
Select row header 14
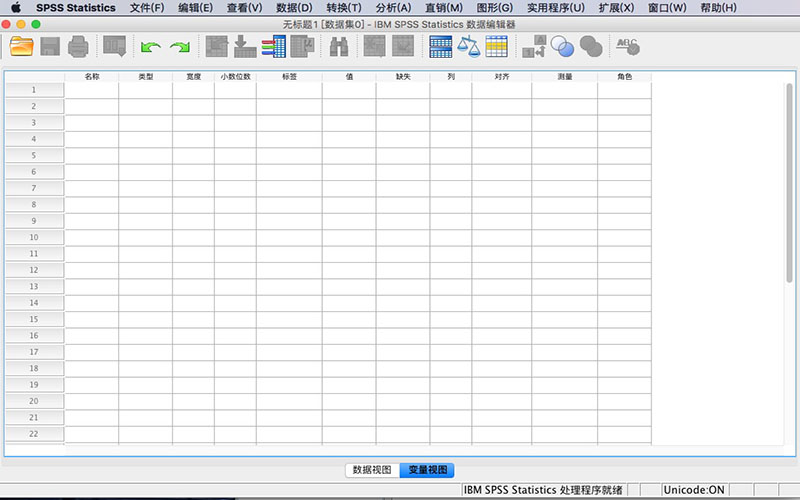tap(34, 303)
